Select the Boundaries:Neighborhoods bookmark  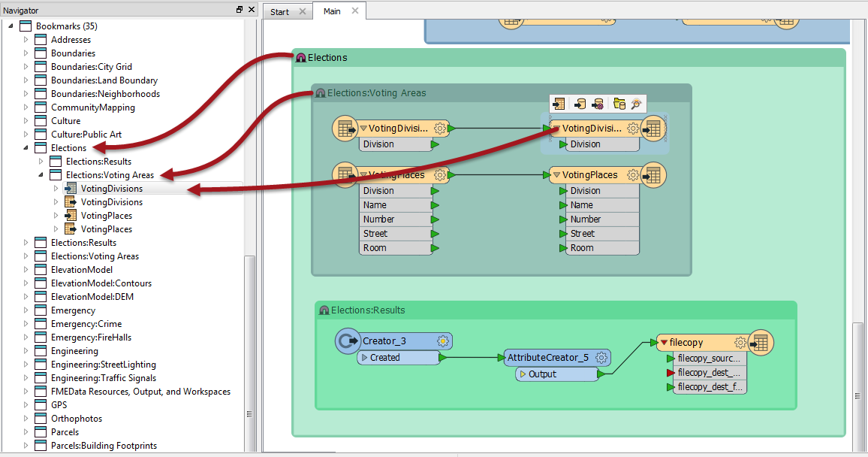click(106, 94)
